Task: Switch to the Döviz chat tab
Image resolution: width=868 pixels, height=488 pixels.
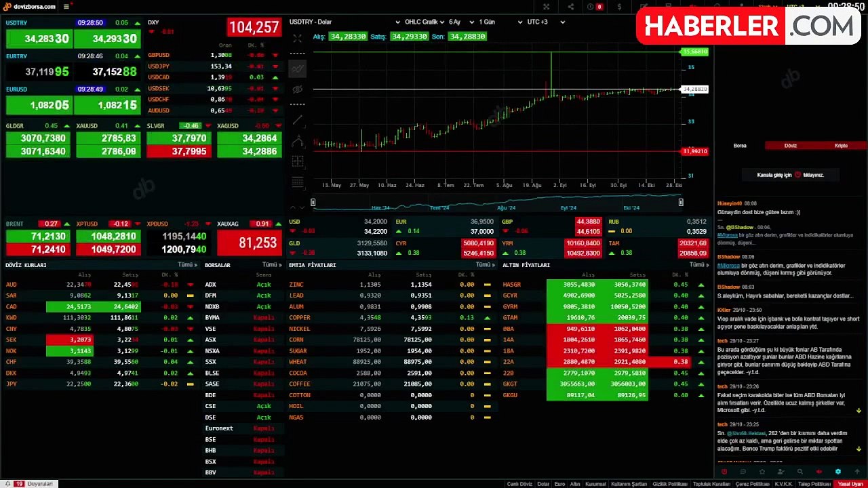Action: click(x=791, y=146)
